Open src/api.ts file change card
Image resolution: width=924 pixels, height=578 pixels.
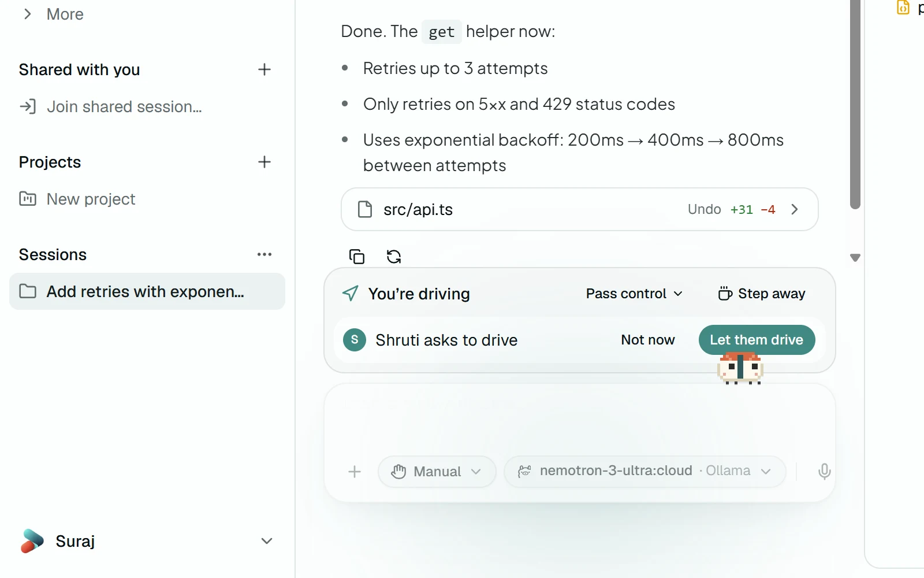pos(580,209)
